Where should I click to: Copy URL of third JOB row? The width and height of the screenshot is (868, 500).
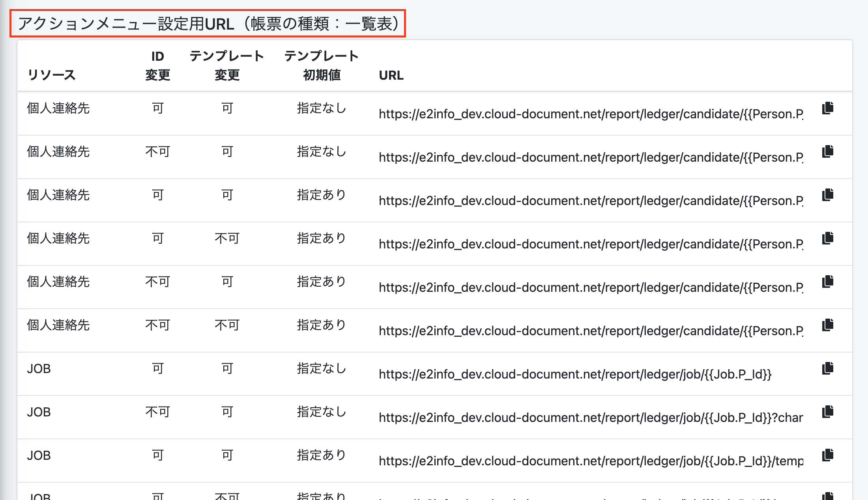[828, 455]
